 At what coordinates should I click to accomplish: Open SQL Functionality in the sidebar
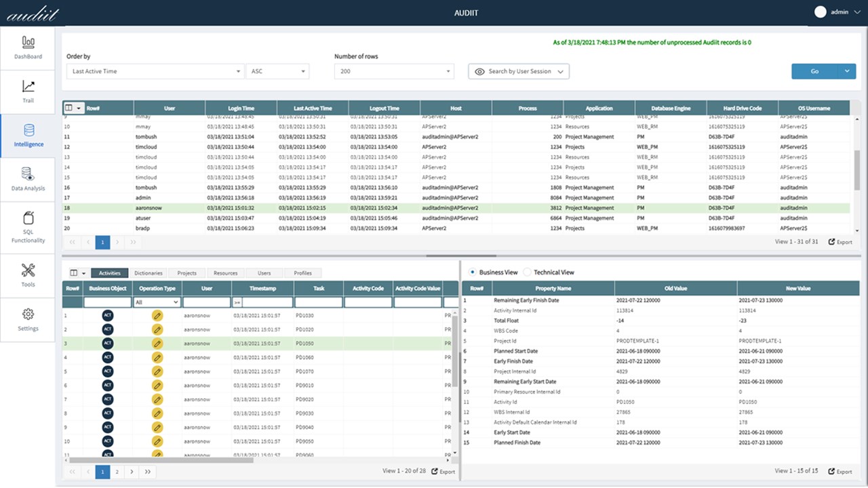coord(28,227)
